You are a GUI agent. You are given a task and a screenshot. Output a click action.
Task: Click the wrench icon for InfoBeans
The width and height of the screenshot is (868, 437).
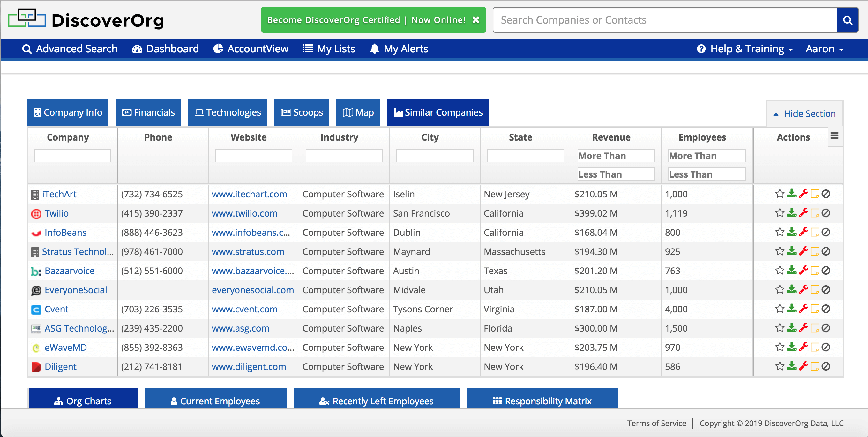coord(804,232)
